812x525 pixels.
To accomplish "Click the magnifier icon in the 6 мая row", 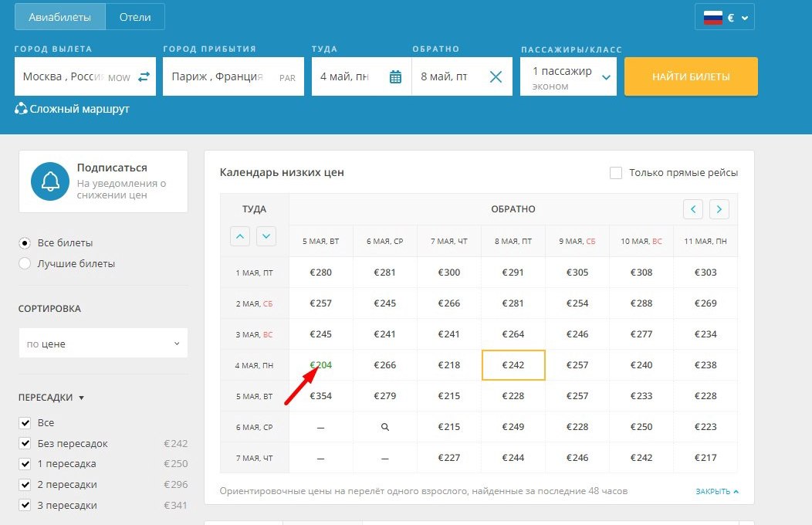I will (385, 426).
